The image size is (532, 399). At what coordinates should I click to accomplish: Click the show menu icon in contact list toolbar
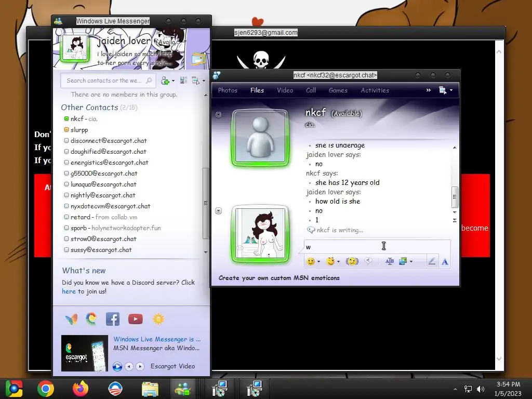point(196,81)
